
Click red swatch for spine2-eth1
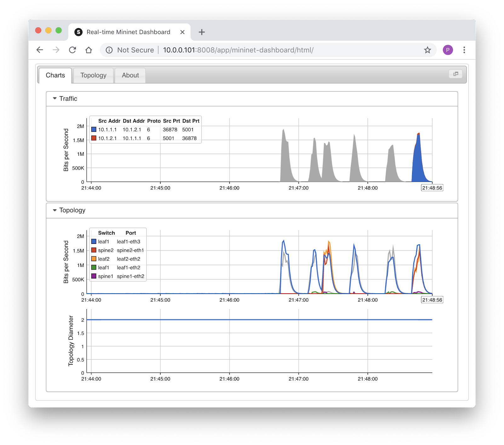[94, 250]
